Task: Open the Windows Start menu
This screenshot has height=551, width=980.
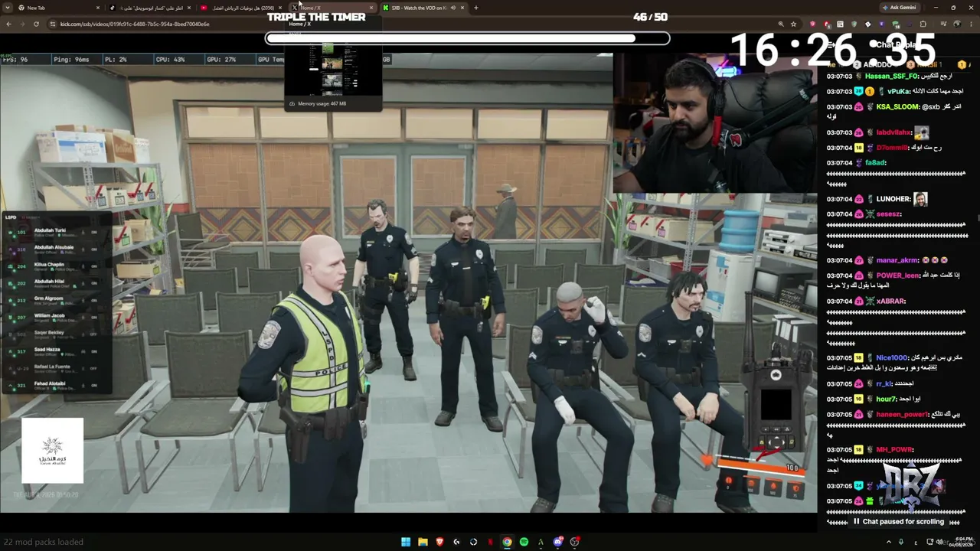Action: tap(406, 542)
